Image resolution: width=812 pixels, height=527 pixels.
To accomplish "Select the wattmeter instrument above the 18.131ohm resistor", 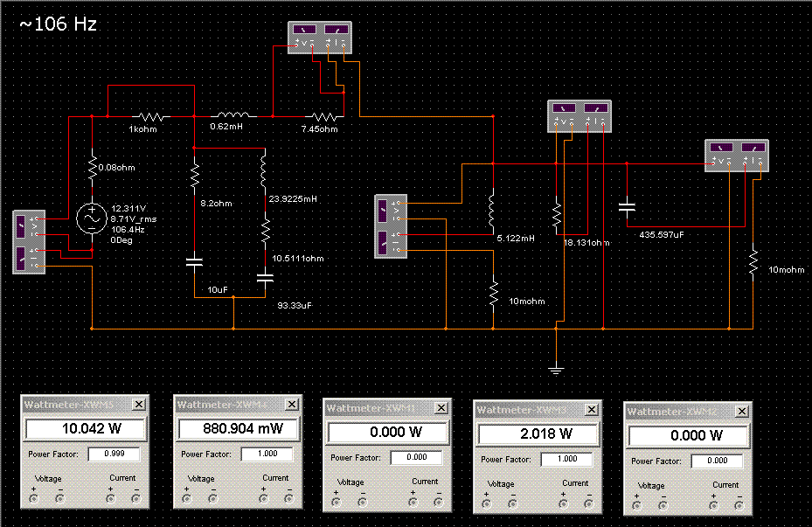I will click(580, 116).
